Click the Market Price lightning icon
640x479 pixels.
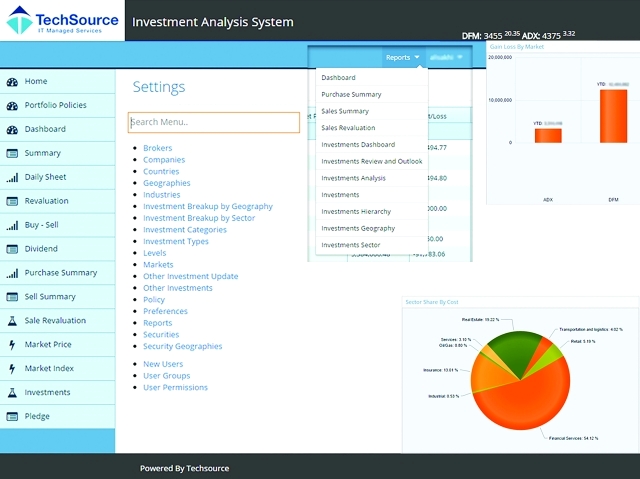12,345
